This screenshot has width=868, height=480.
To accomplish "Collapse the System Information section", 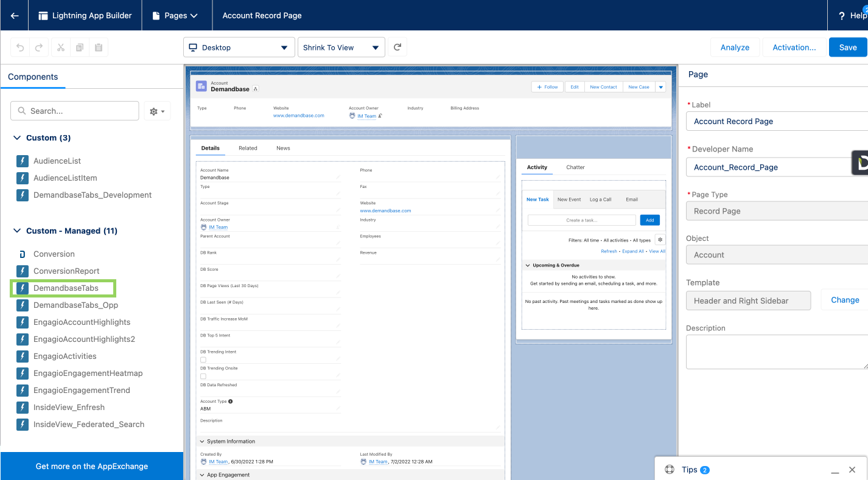I will click(202, 442).
